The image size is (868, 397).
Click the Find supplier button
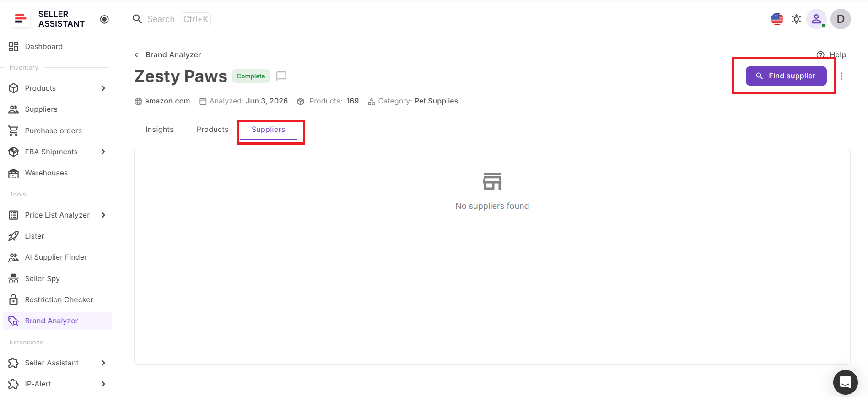click(786, 76)
